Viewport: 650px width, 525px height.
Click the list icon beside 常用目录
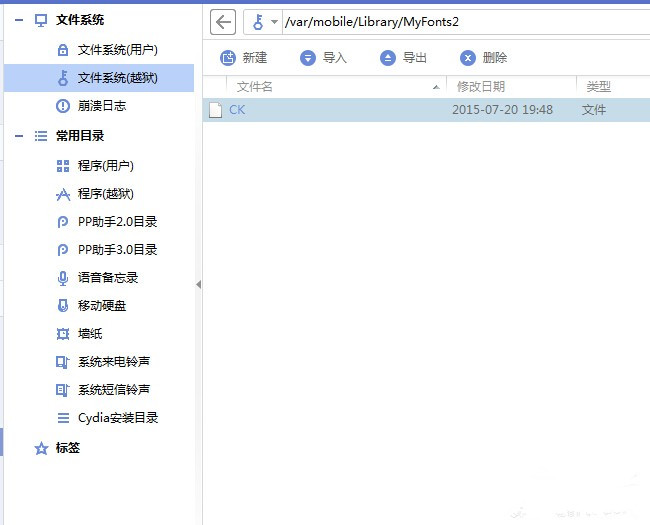coord(41,136)
